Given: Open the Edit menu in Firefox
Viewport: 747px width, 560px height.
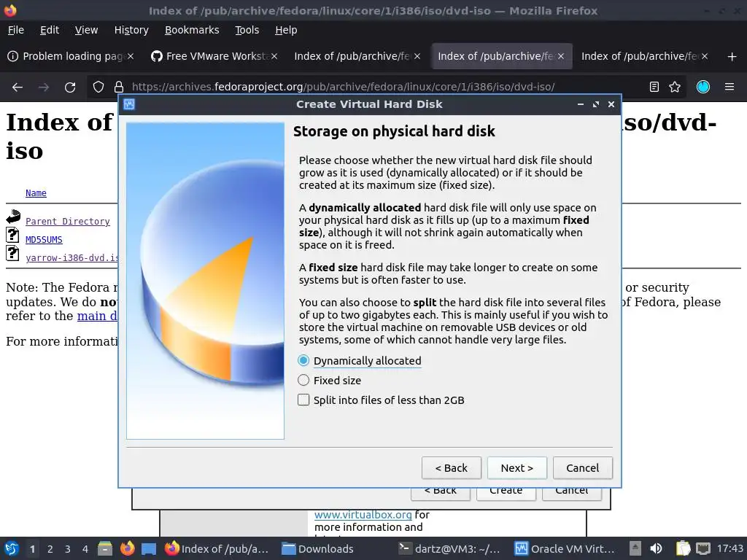Looking at the screenshot, I should tap(50, 30).
